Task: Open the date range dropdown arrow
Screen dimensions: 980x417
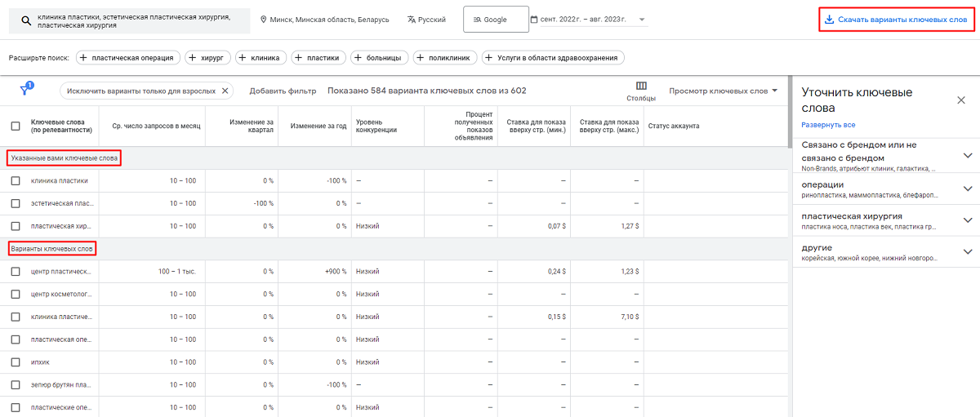Action: 641,20
